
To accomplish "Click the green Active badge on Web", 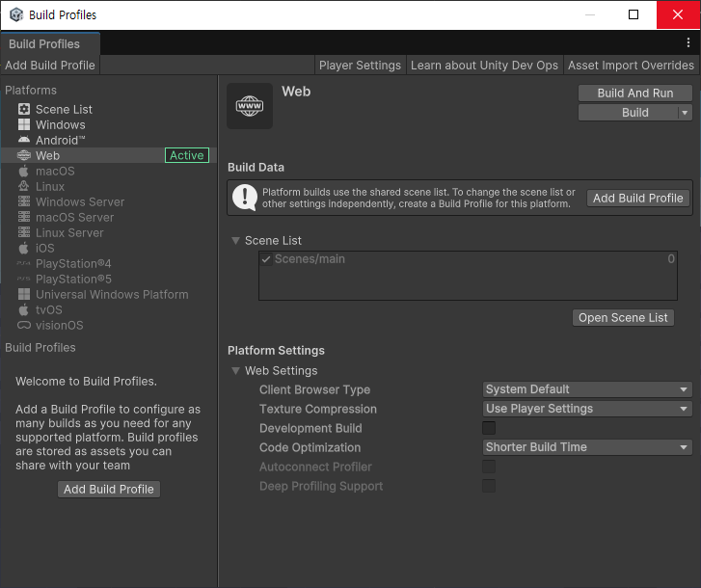I will pos(187,155).
